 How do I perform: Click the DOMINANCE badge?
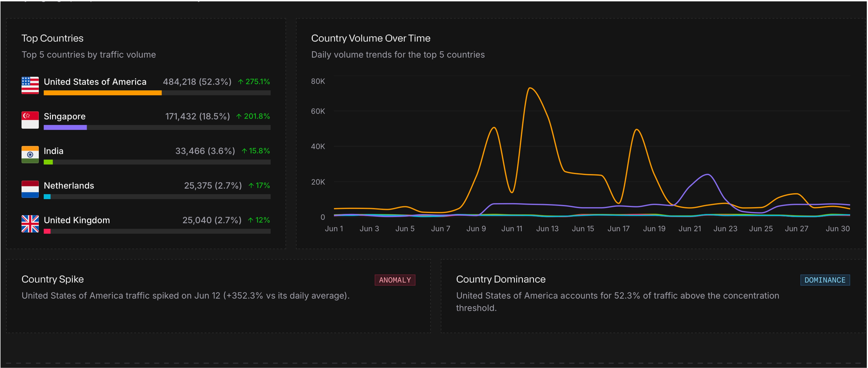pos(825,280)
